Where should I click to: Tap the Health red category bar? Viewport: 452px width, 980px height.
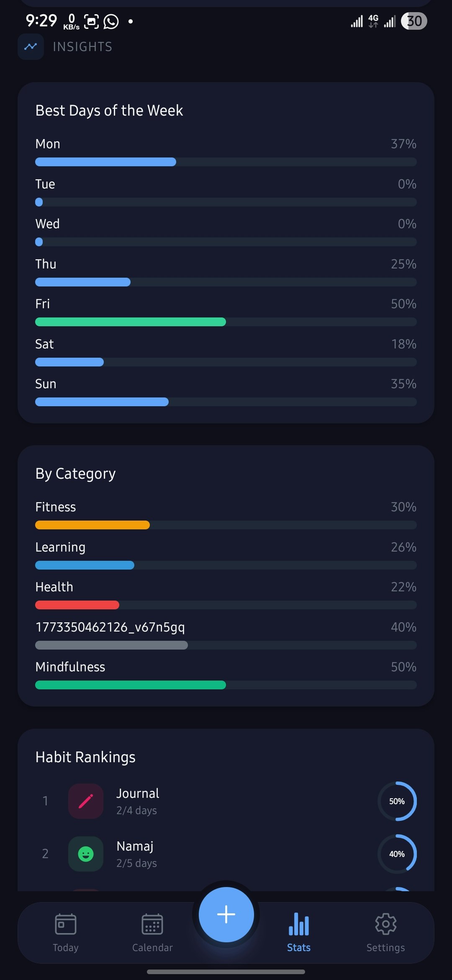pyautogui.click(x=77, y=605)
